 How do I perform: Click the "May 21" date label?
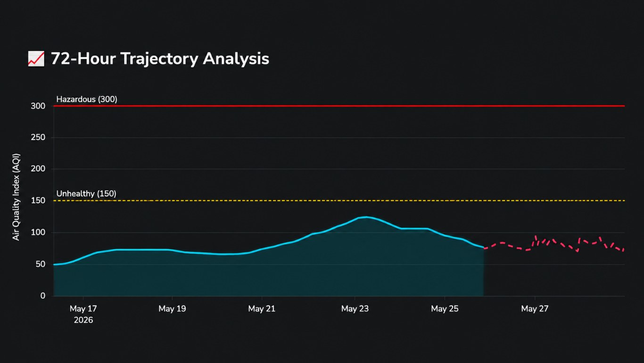(x=262, y=309)
